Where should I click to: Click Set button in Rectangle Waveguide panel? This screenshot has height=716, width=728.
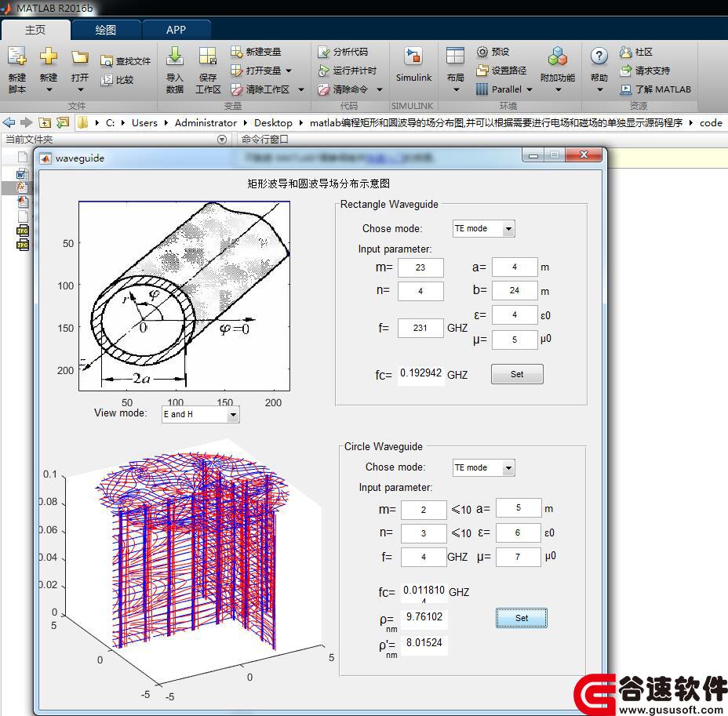pos(517,374)
